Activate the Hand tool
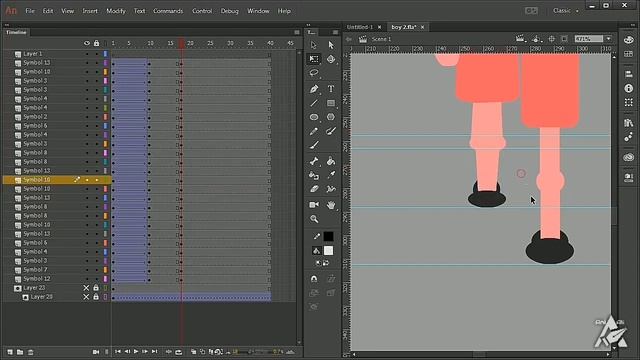The height and width of the screenshot is (360, 640). (331, 204)
